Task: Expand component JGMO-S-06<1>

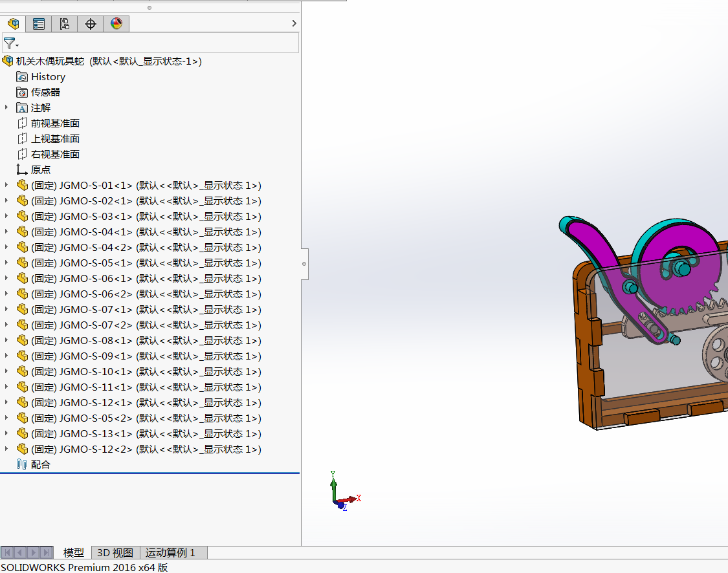Action: [6, 278]
